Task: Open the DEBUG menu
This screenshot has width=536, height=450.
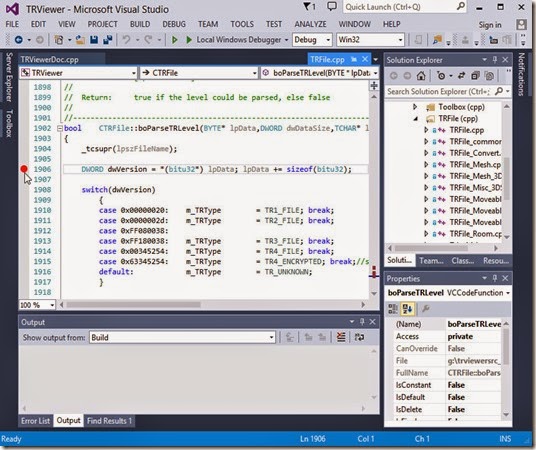Action: 174,24
